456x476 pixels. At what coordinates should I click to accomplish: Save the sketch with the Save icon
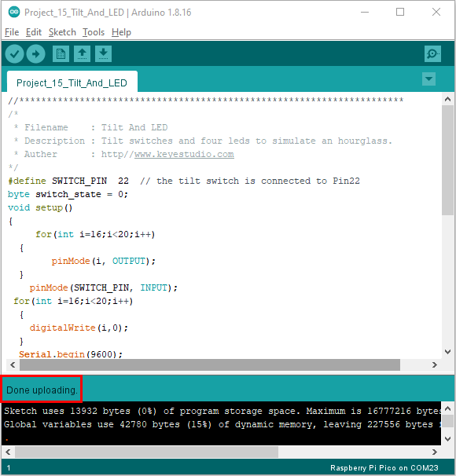(x=103, y=54)
